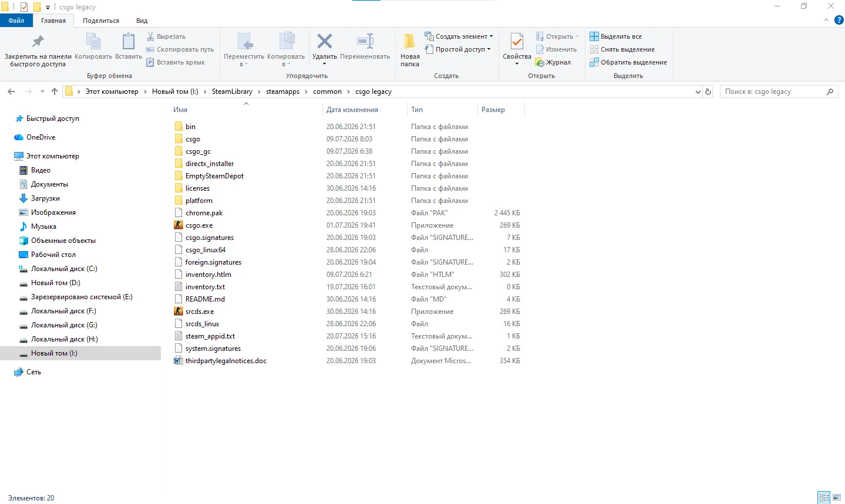
Task: Open the Журнал history
Action: click(x=553, y=62)
